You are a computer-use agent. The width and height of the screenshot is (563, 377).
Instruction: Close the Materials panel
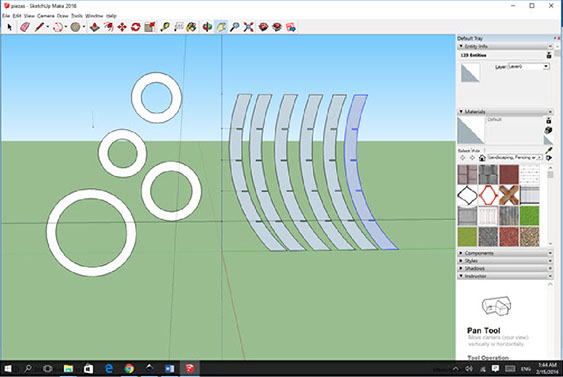[550, 112]
